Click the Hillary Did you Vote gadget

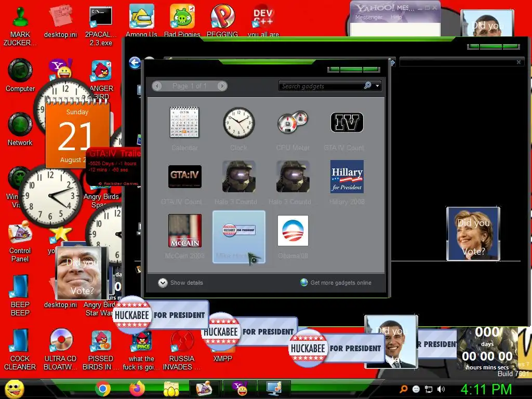pyautogui.click(x=473, y=234)
